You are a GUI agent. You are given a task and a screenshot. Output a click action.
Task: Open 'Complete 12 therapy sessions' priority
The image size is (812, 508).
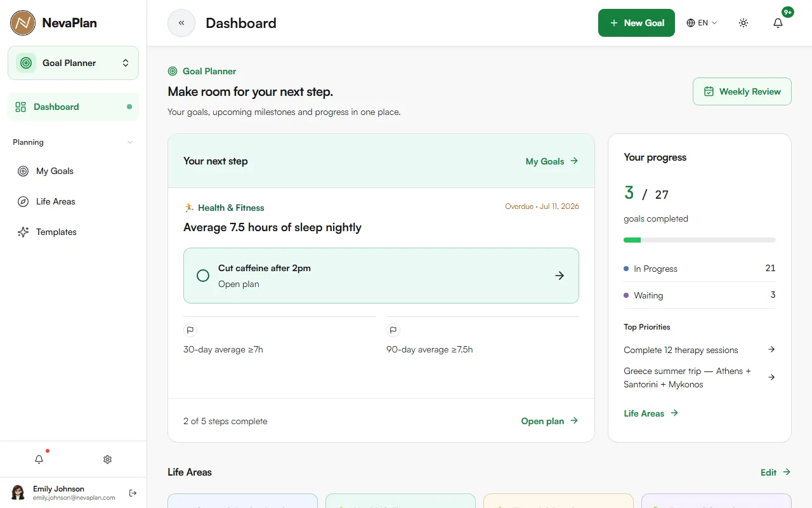point(681,350)
